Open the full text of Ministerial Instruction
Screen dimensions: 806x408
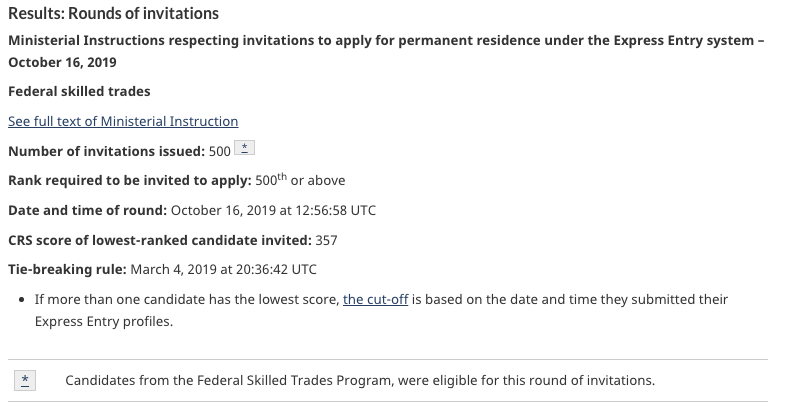tap(123, 121)
